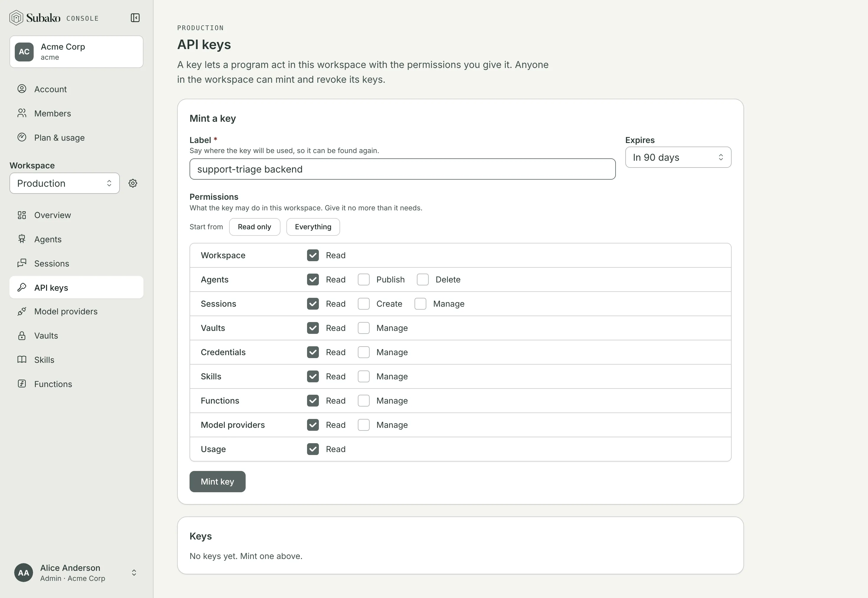The height and width of the screenshot is (598, 868).
Task: Start from the Read only preset
Action: 254,227
